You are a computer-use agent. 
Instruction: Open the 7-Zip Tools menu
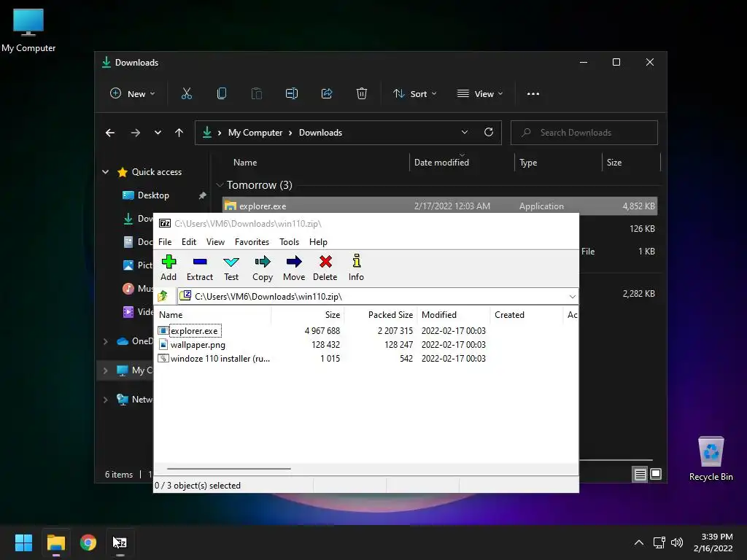point(289,242)
